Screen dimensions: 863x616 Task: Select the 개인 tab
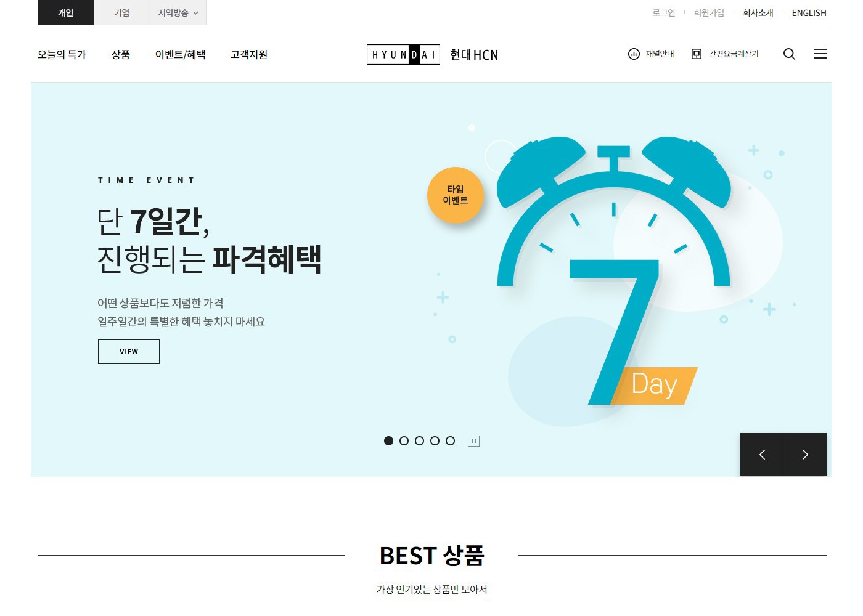click(65, 12)
